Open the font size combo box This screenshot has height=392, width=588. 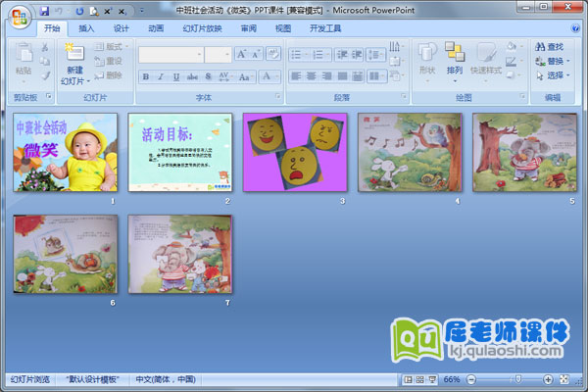point(218,55)
